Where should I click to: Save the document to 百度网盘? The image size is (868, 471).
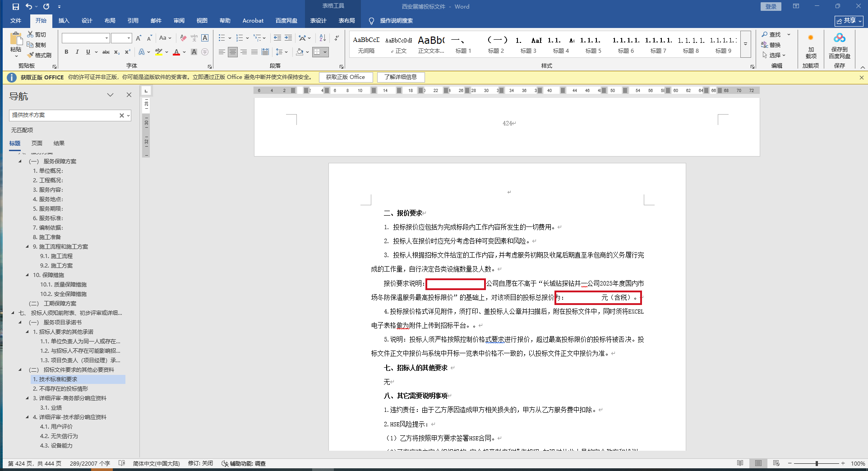[x=840, y=46]
